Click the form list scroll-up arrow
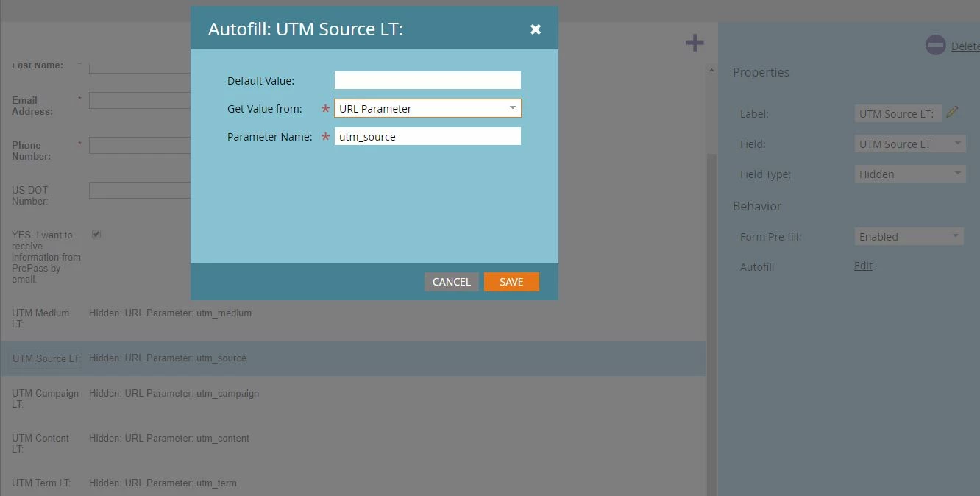The image size is (980, 496). [x=711, y=71]
